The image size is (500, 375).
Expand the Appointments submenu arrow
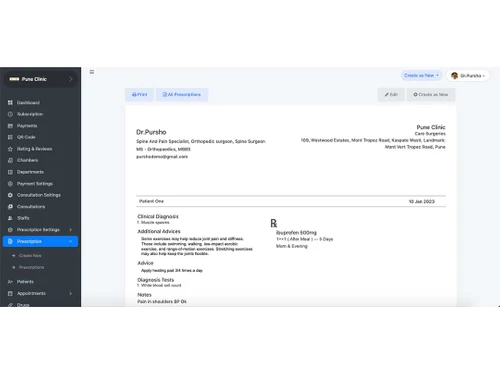[70, 293]
